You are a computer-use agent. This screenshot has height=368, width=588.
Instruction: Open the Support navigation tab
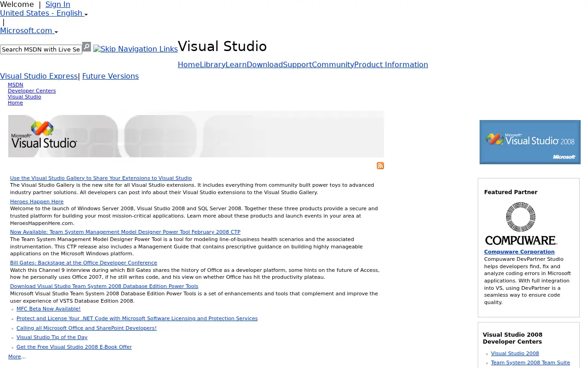click(297, 65)
